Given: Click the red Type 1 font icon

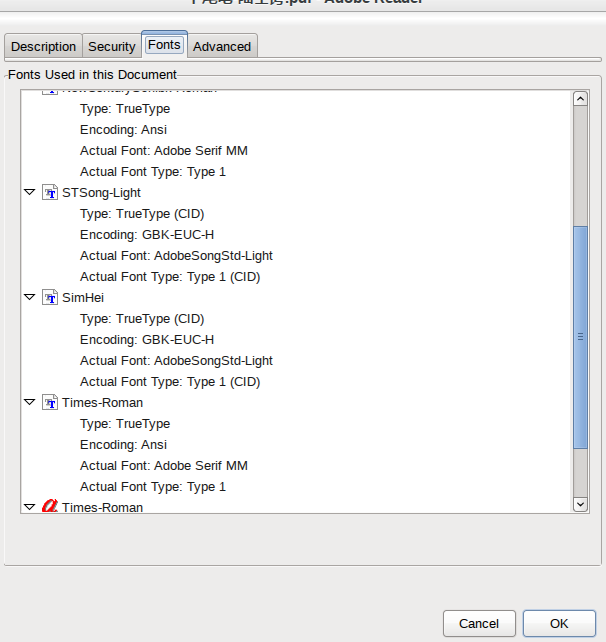Looking at the screenshot, I should click(50, 506).
